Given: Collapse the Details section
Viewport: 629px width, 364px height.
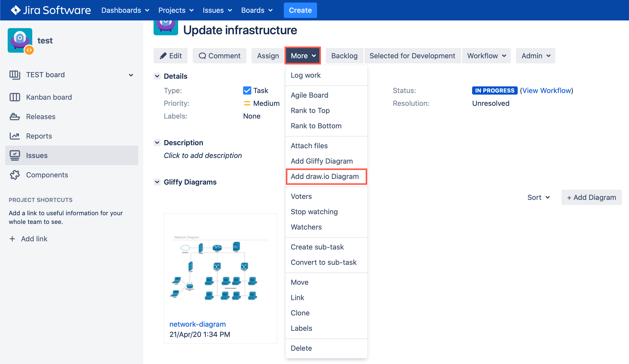Looking at the screenshot, I should 157,76.
